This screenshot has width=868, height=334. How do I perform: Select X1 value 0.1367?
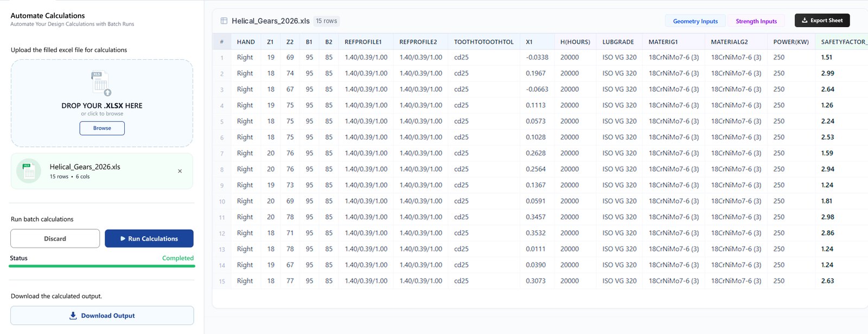click(x=535, y=185)
